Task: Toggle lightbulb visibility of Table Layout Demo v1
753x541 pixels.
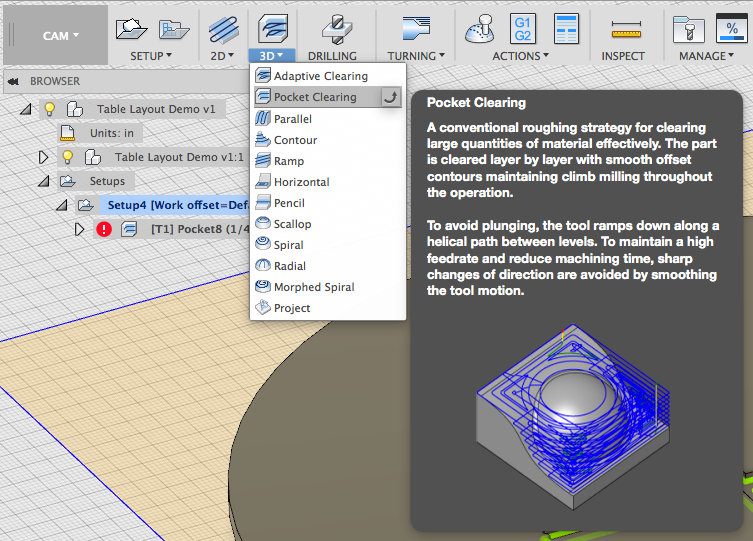Action: (x=49, y=109)
